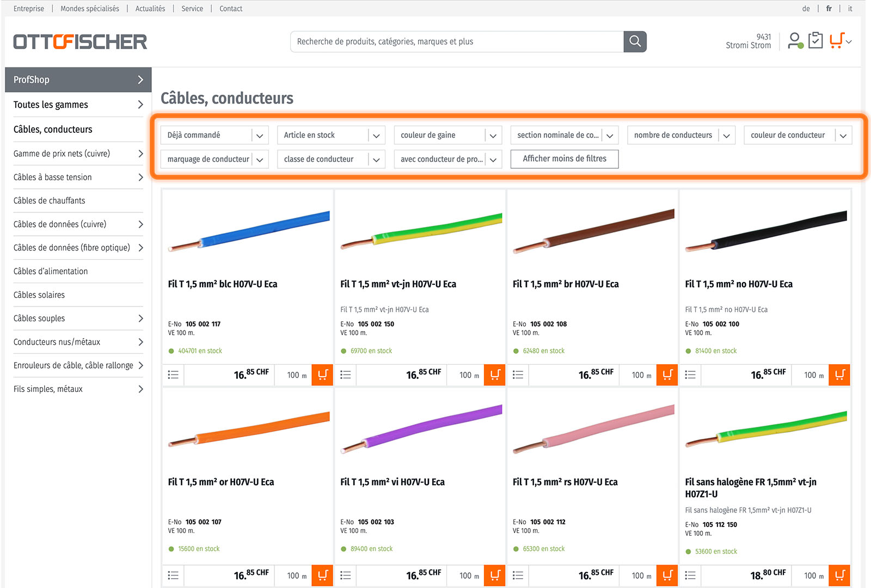Viewport: 871px width, 588px height.
Task: Add vt-jn H07V-U Eca wire to cart
Action: pos(495,375)
